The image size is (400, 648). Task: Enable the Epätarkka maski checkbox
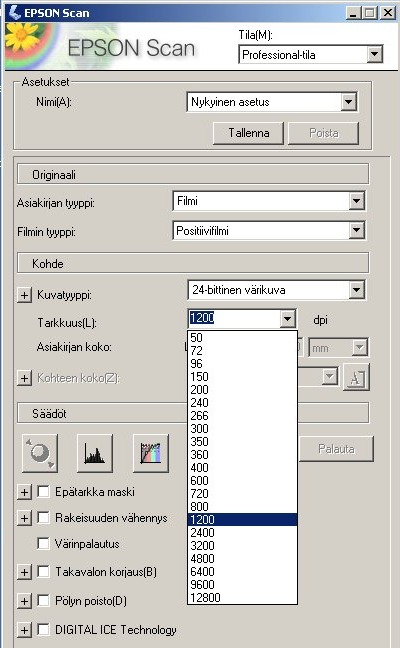pos(43,491)
